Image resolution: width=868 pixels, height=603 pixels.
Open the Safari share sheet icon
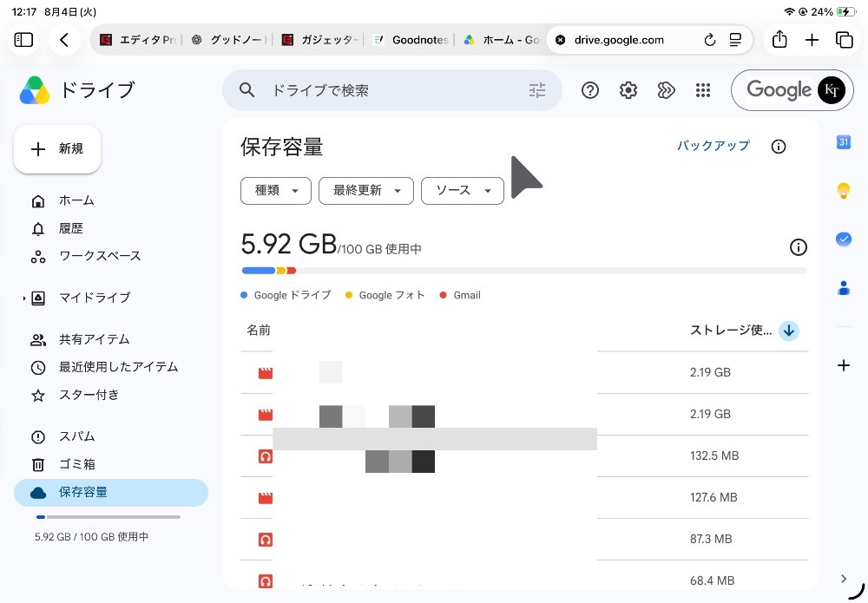779,39
